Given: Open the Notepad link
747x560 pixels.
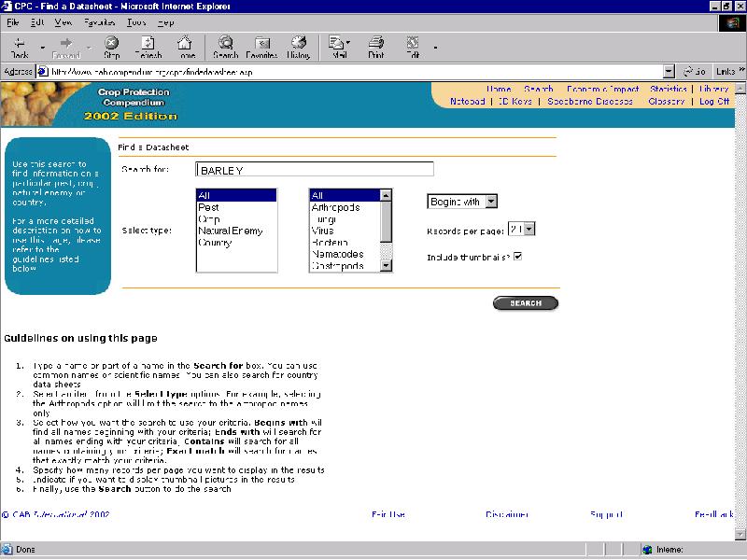Looking at the screenshot, I should (468, 102).
